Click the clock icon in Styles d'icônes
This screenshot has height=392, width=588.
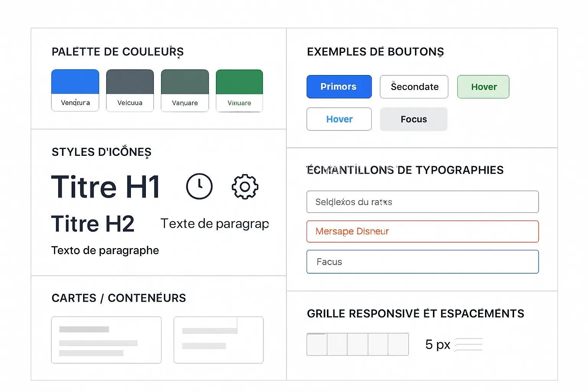pos(199,186)
